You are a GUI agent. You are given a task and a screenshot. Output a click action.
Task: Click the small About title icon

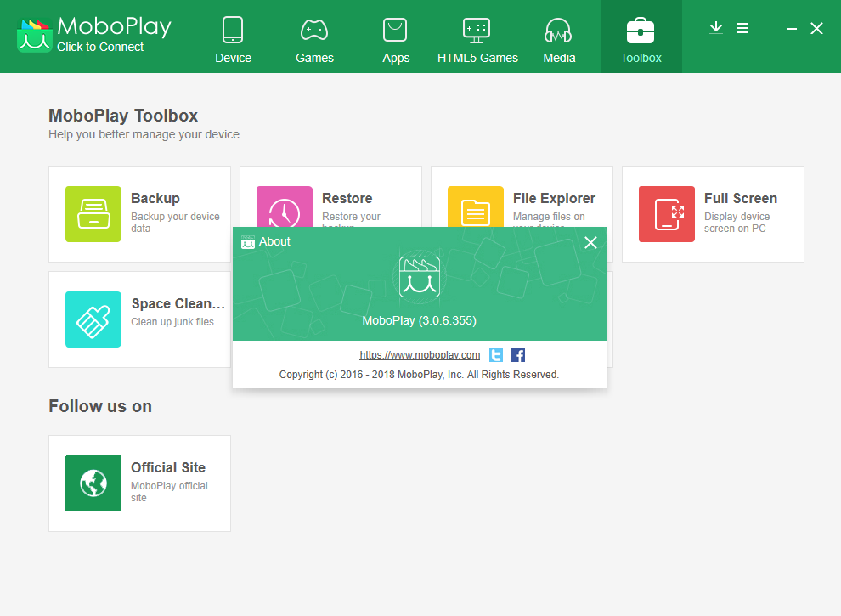248,242
